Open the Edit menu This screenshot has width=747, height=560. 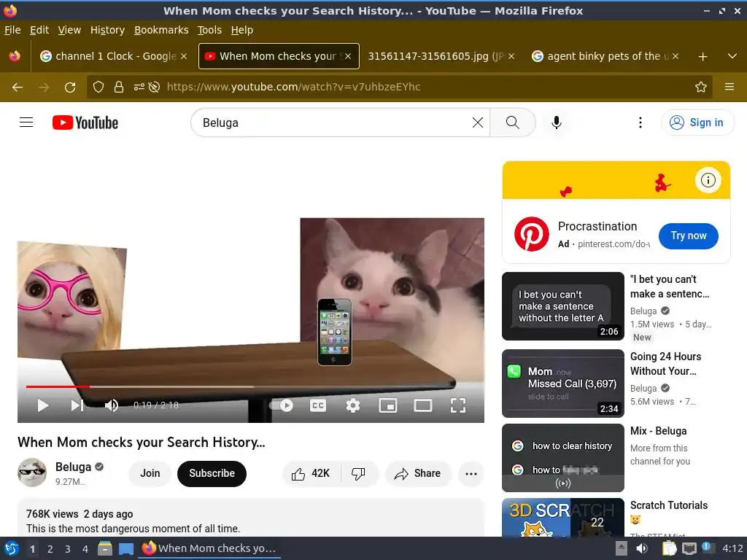39,30
